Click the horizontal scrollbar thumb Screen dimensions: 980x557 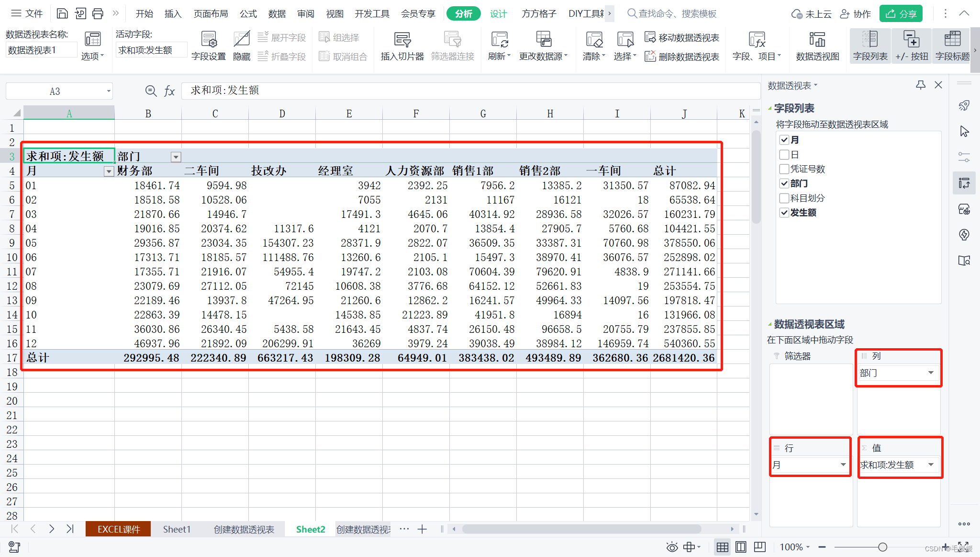(x=581, y=529)
